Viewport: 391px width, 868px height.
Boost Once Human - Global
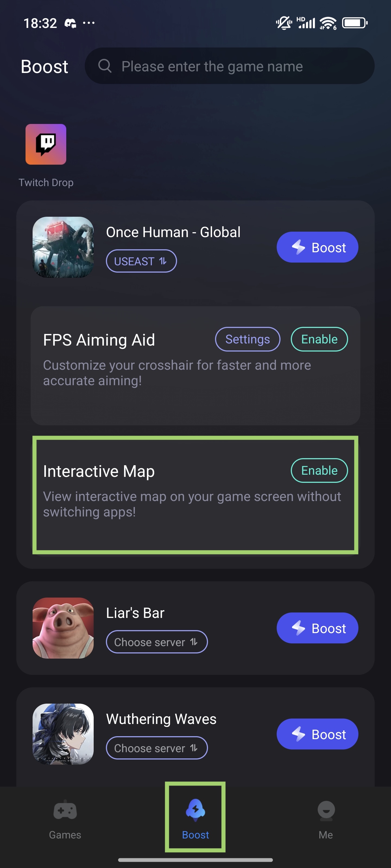click(317, 247)
